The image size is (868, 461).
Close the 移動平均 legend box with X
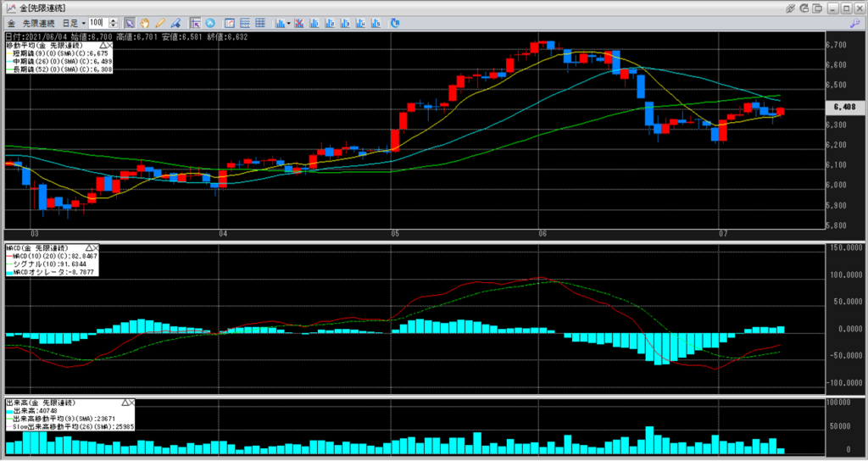[110, 45]
